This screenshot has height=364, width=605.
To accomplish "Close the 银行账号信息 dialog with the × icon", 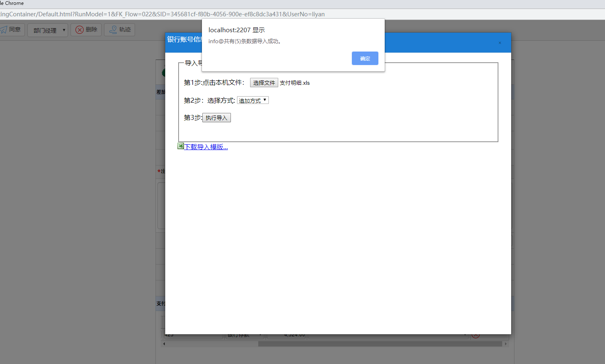I will [499, 42].
